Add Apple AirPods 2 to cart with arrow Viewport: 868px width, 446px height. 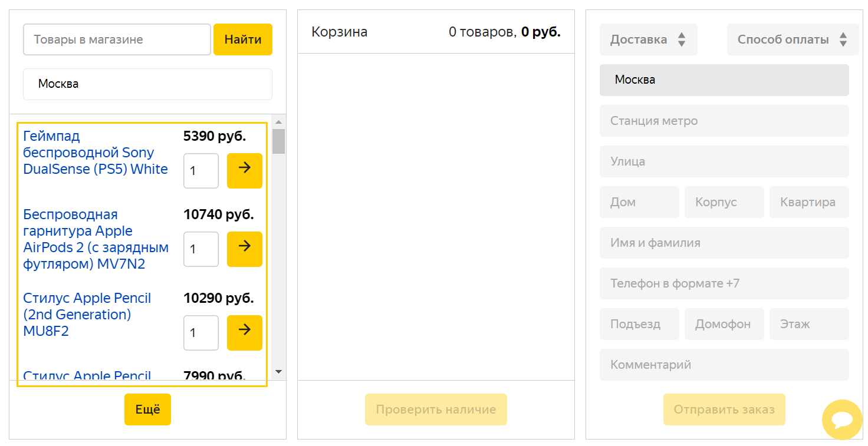click(245, 249)
